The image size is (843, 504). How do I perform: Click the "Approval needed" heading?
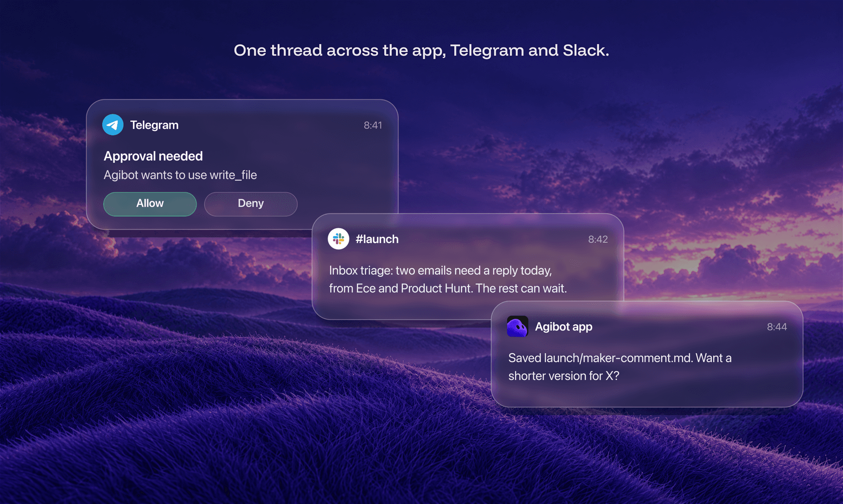click(x=153, y=156)
